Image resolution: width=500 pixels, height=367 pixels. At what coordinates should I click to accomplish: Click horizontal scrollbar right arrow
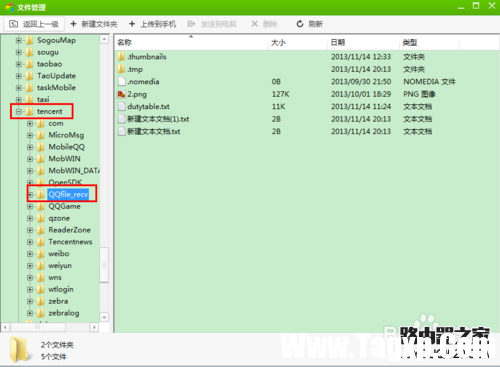94,327
